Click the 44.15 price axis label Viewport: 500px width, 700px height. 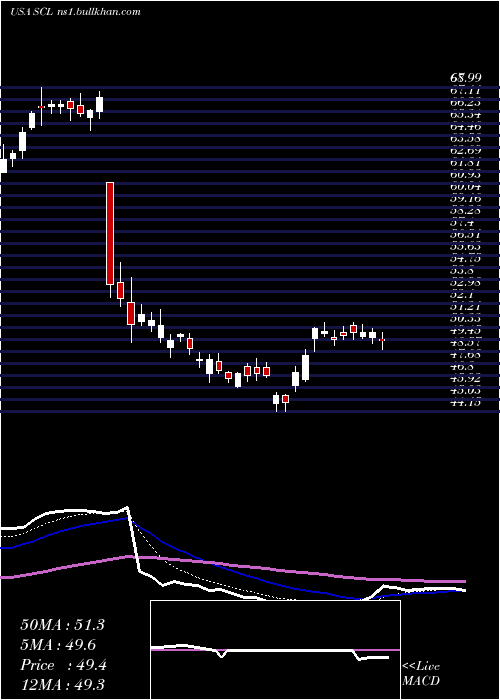(x=465, y=403)
